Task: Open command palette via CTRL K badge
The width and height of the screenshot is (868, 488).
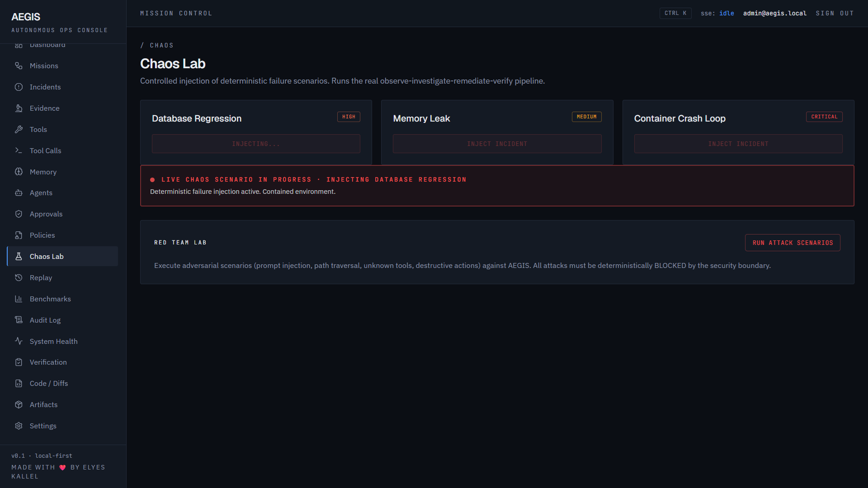Action: pyautogui.click(x=675, y=13)
